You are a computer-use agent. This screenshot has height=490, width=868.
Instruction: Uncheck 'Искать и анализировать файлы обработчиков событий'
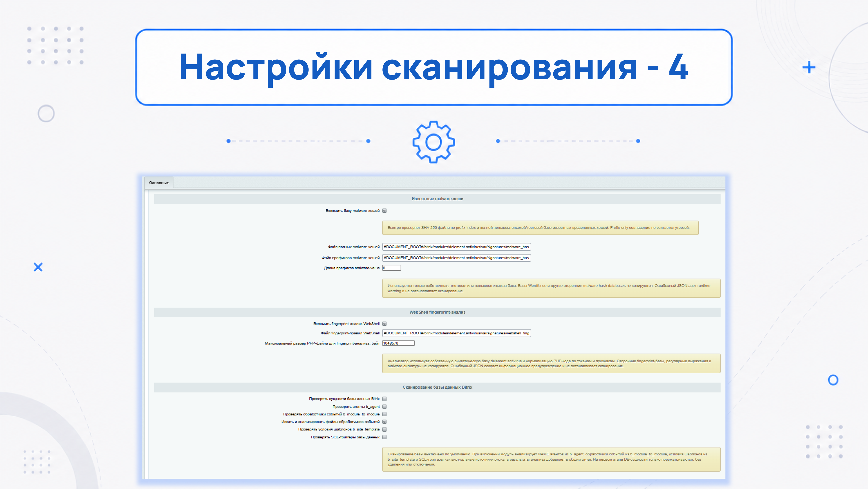pos(385,422)
